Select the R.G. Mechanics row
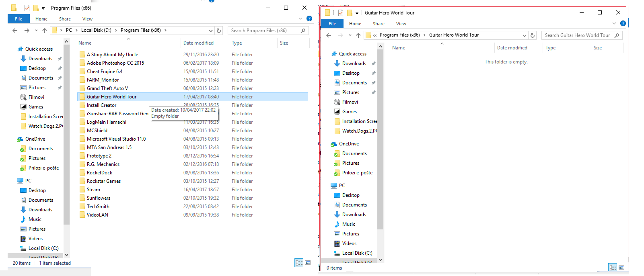Viewport: 644px width, 276px height. point(192,164)
